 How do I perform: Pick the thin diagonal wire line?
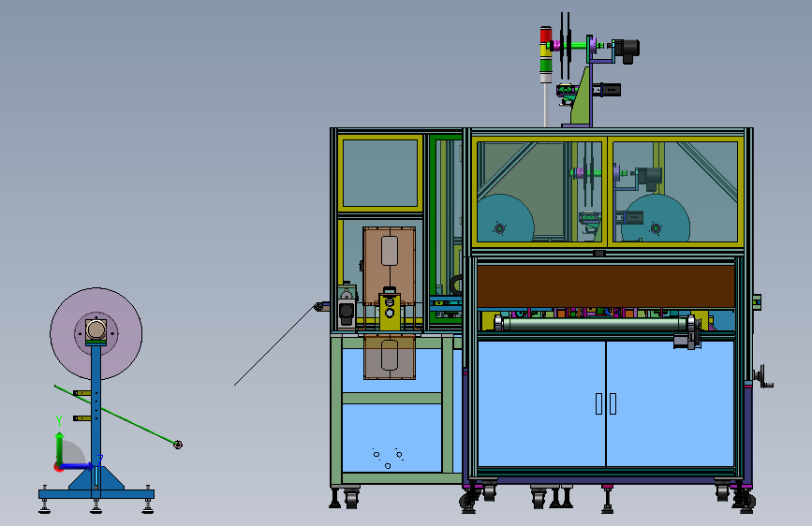point(274,346)
